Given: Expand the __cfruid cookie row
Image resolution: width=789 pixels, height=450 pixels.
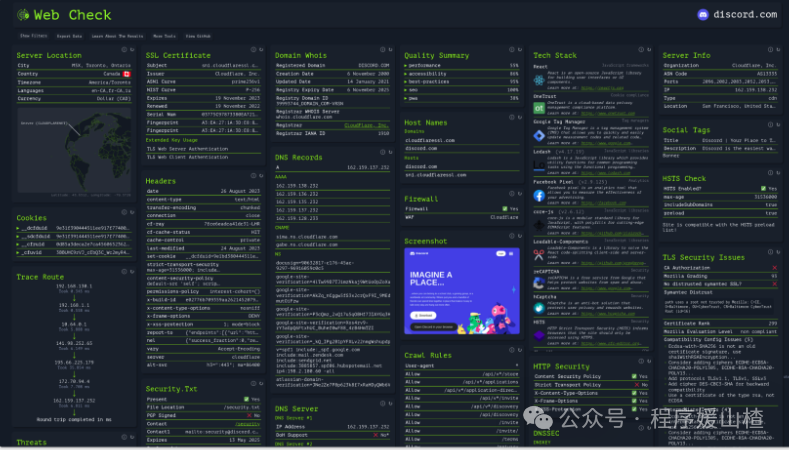Looking at the screenshot, I should click(x=73, y=244).
